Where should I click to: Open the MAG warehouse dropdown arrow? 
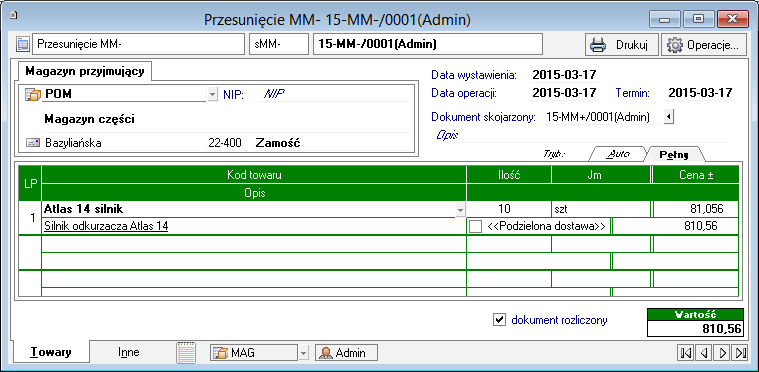(303, 353)
